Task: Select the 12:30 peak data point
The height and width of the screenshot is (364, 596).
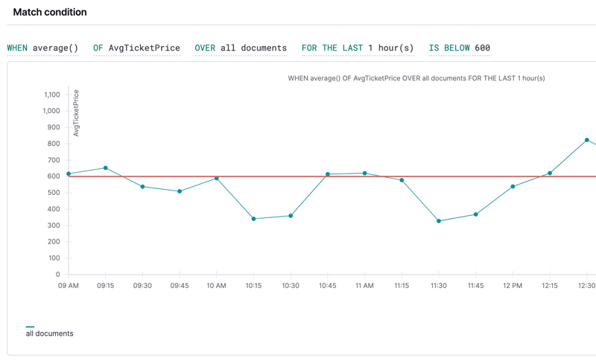Action: (587, 140)
